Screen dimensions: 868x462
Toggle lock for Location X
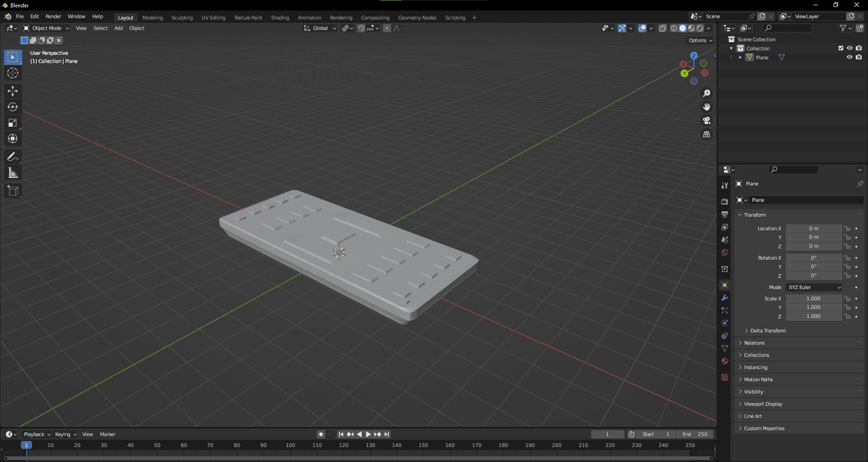847,229
